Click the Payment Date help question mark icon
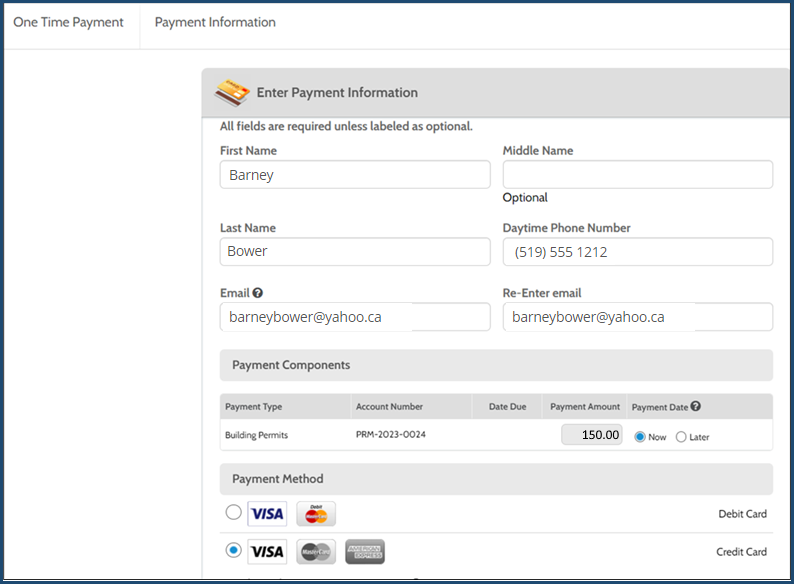 [695, 407]
